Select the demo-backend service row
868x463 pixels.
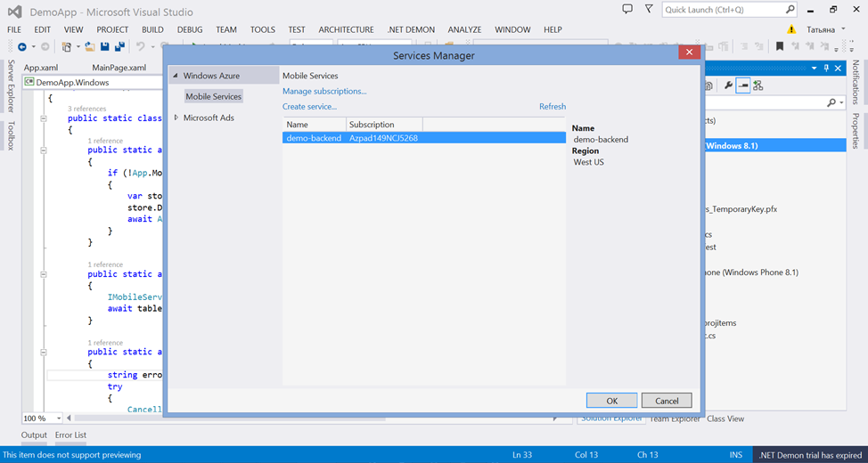[x=424, y=138]
